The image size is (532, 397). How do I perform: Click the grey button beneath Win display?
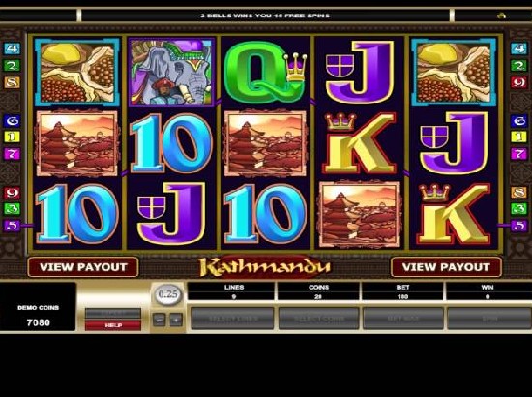pyautogui.click(x=489, y=319)
